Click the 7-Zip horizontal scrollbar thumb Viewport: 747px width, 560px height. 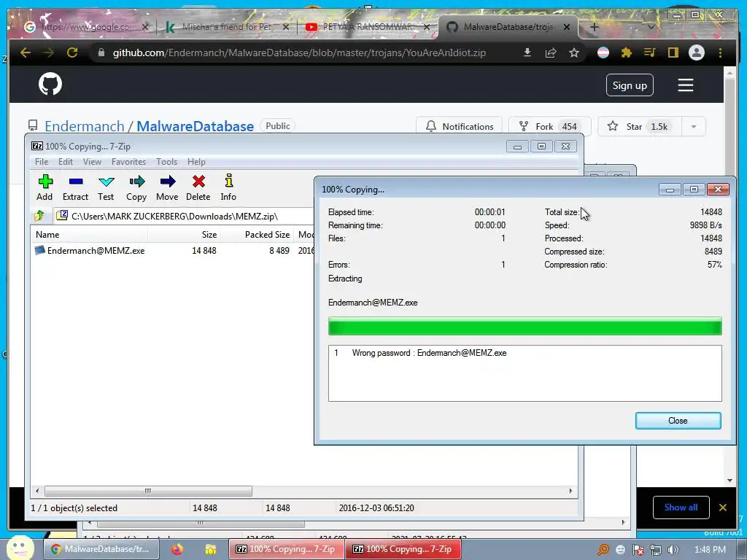pyautogui.click(x=148, y=491)
